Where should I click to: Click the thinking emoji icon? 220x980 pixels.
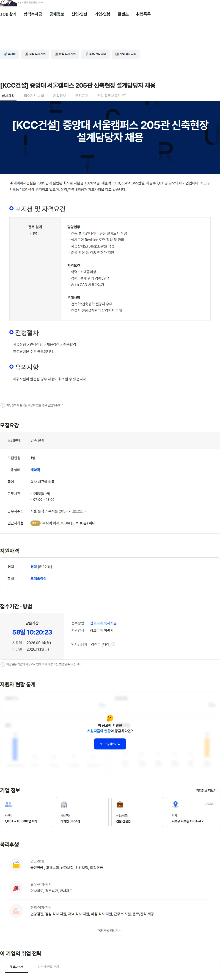(x=110, y=718)
